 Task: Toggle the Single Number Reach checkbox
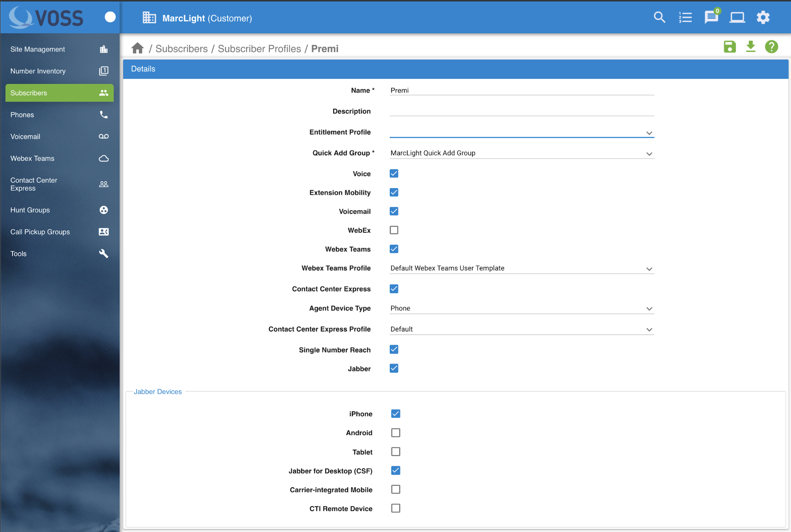394,350
